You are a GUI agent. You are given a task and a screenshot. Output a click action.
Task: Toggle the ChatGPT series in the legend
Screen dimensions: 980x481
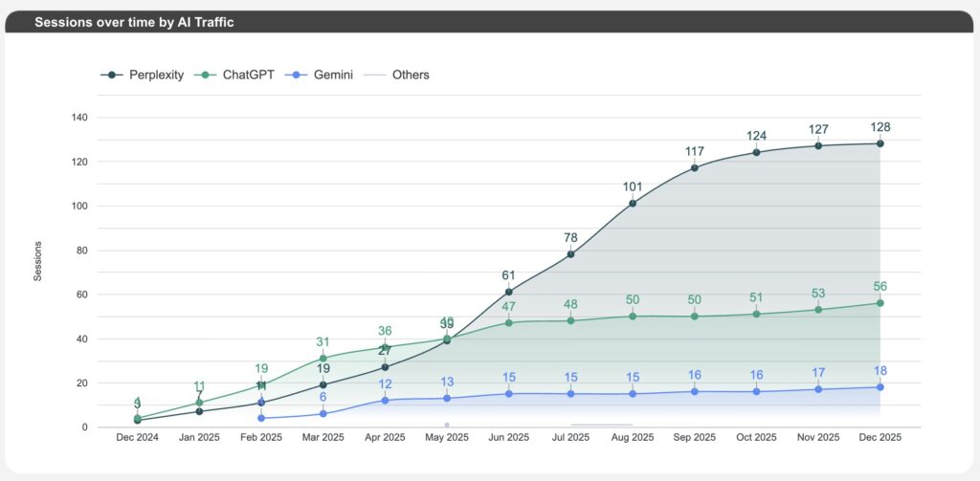tap(234, 75)
